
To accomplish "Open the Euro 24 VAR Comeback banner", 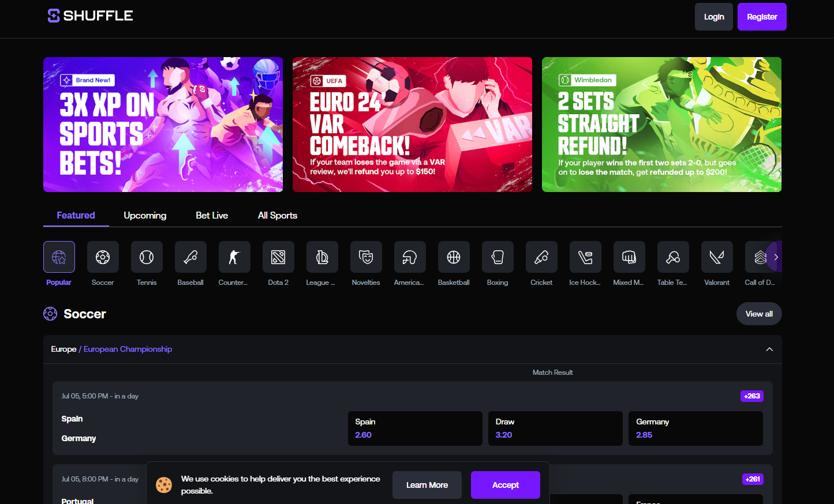I will pyautogui.click(x=412, y=125).
